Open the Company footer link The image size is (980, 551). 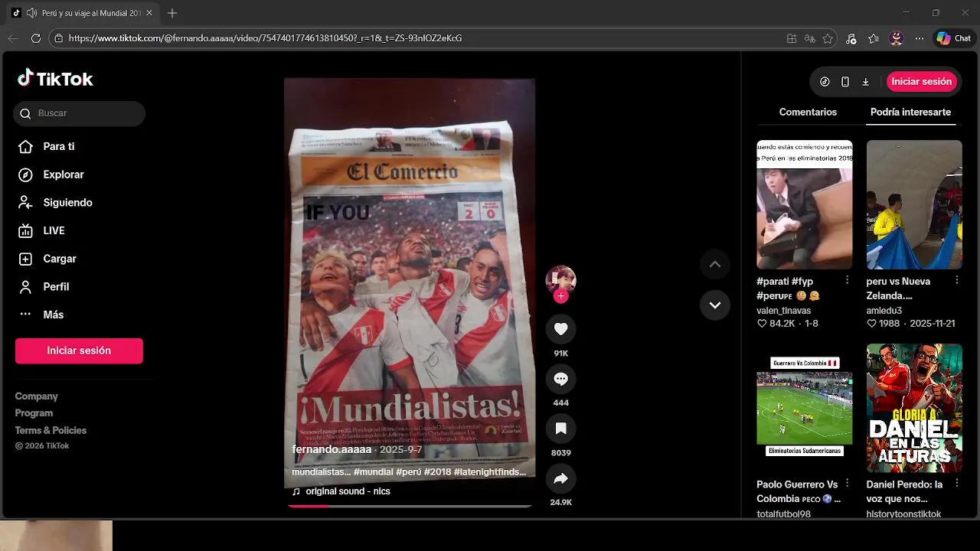tap(36, 396)
